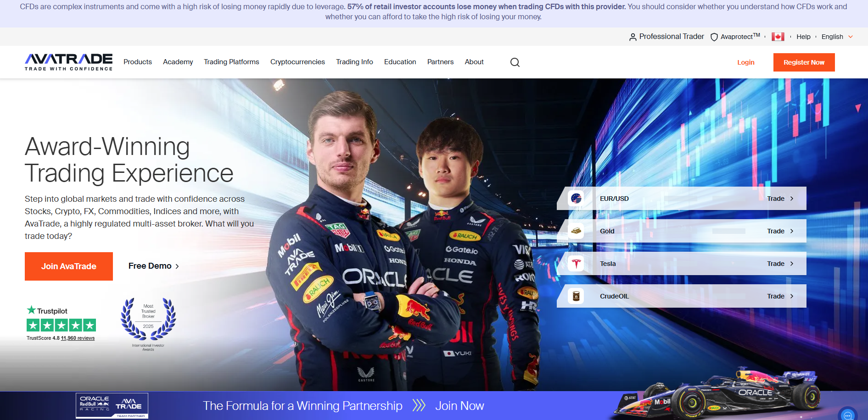Click the triple chevron arrows in banner
Viewport: 868px width, 420px height.
pos(419,405)
